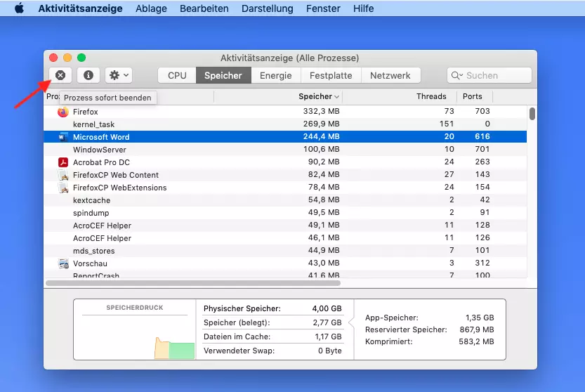This screenshot has width=585, height=392.
Task: Click the horizontal scrollbar below process list
Action: coord(193,283)
